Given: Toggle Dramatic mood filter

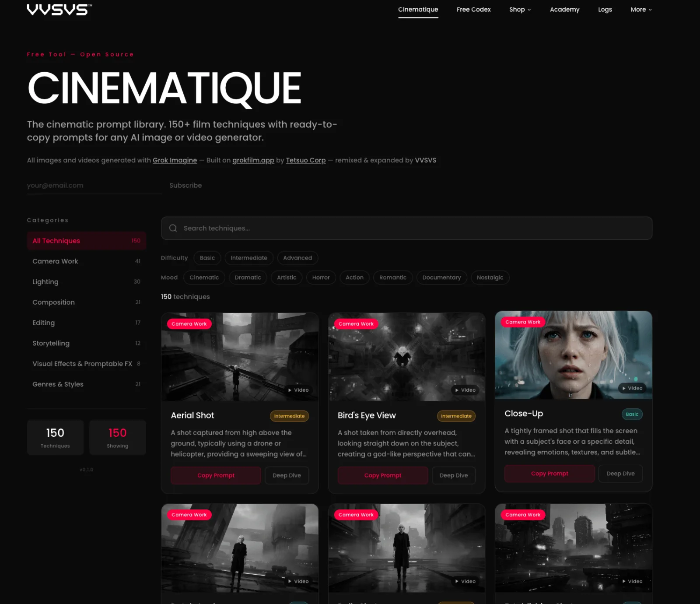Looking at the screenshot, I should pyautogui.click(x=248, y=277).
